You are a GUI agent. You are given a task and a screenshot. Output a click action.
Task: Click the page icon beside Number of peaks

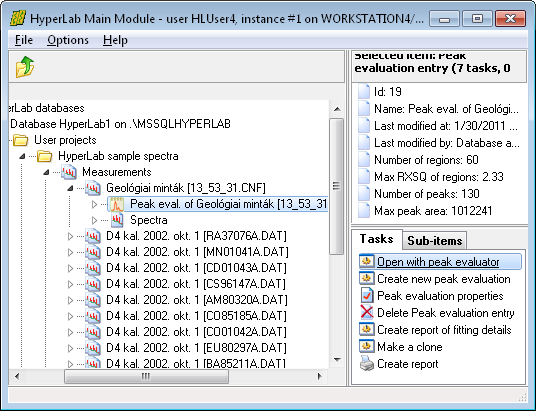[x=364, y=194]
